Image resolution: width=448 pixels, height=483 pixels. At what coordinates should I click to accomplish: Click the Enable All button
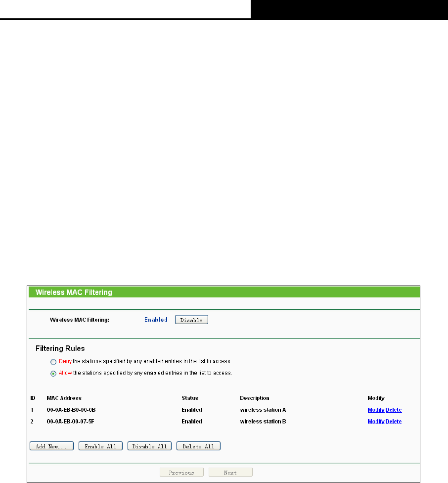coord(100,446)
